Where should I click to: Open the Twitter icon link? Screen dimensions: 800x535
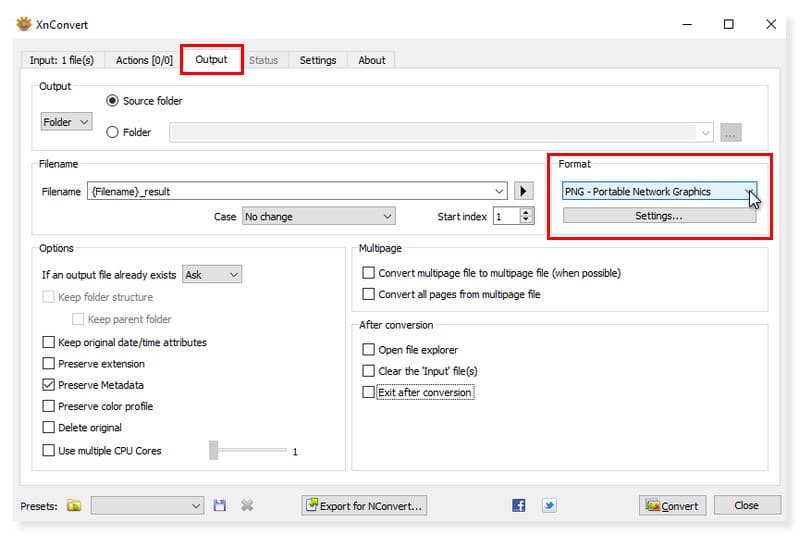549,506
